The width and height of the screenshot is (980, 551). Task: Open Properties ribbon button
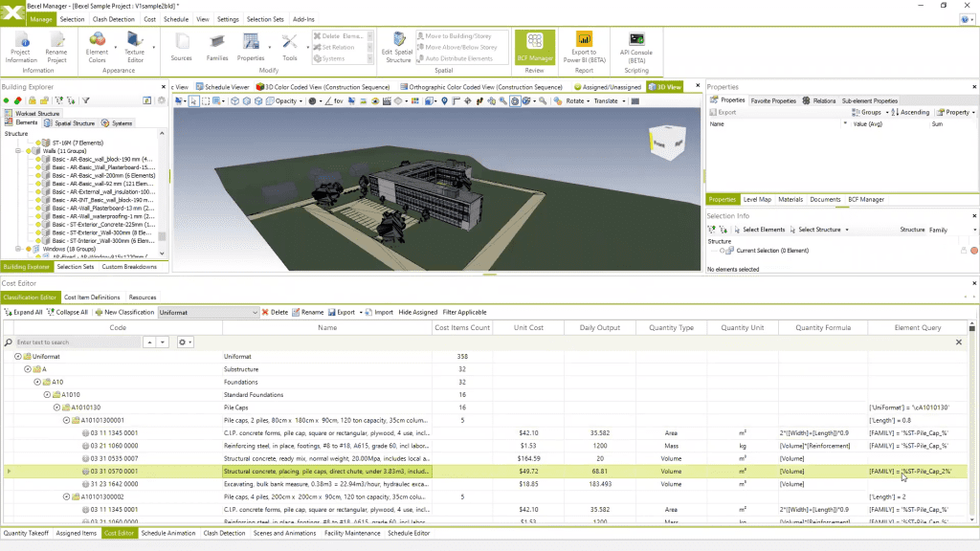pyautogui.click(x=251, y=48)
